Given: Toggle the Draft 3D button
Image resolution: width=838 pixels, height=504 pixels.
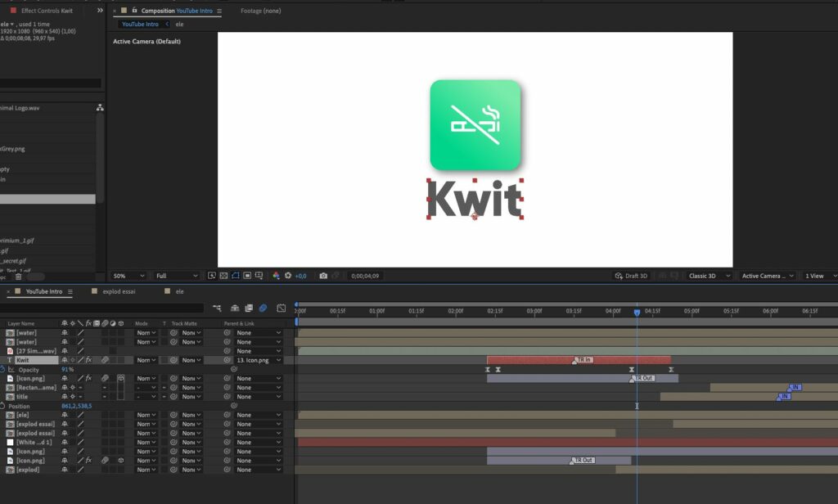Looking at the screenshot, I should (631, 277).
